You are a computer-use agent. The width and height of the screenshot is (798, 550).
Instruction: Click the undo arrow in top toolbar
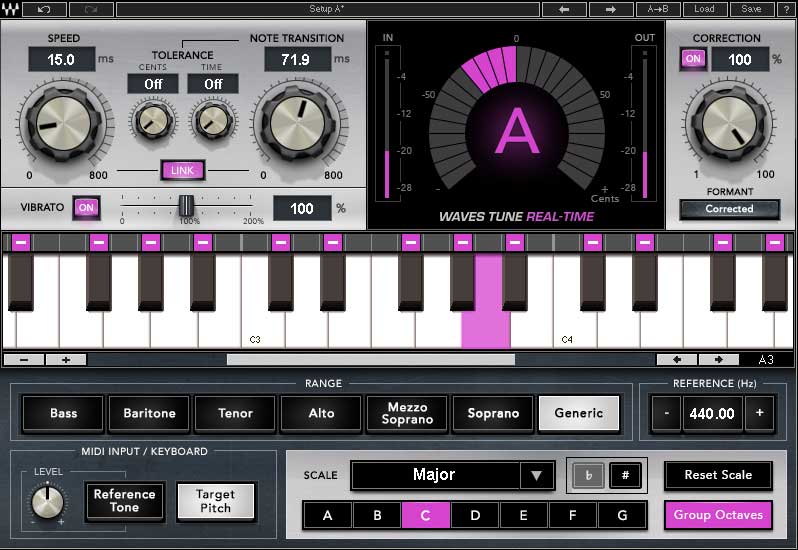point(43,9)
